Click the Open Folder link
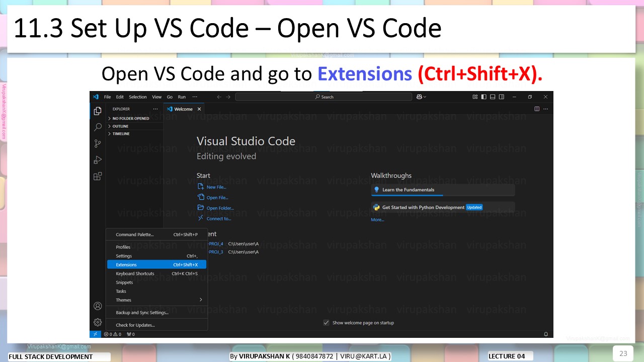 coord(220,208)
